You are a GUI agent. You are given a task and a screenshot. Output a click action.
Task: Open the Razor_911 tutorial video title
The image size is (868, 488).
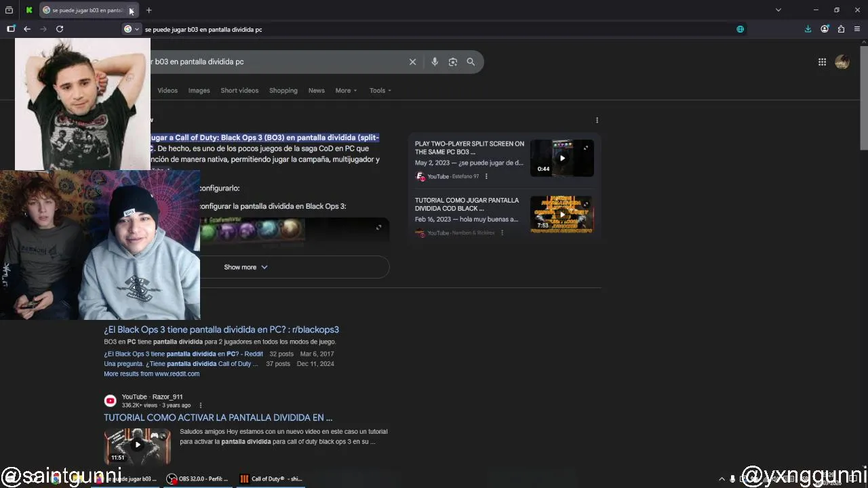pos(218,418)
